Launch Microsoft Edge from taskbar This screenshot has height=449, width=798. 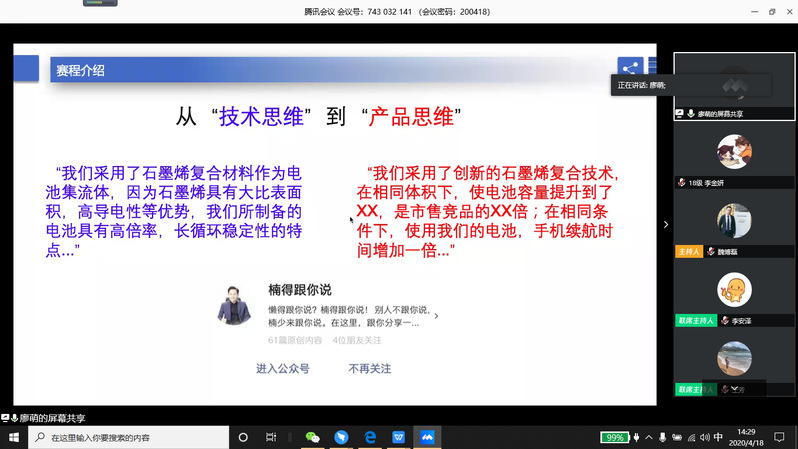[369, 438]
